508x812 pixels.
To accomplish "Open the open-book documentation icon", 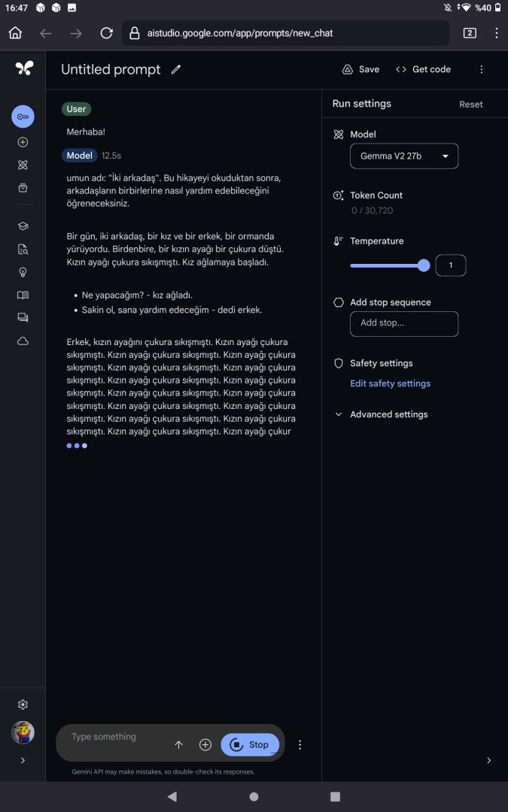I will (23, 295).
